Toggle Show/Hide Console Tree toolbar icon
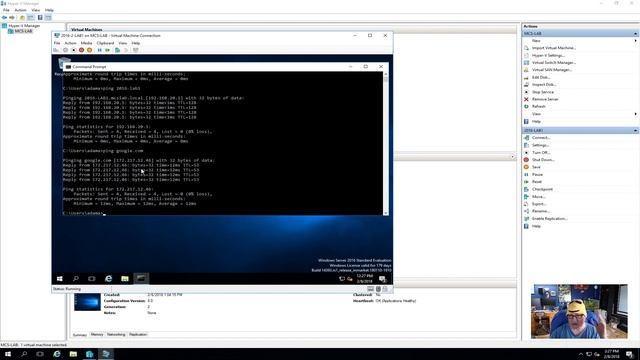The height and width of the screenshot is (360, 640). click(x=31, y=18)
